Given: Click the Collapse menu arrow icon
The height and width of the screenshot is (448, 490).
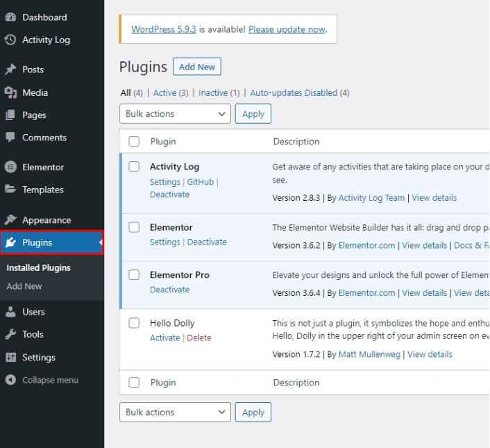Looking at the screenshot, I should coord(10,380).
